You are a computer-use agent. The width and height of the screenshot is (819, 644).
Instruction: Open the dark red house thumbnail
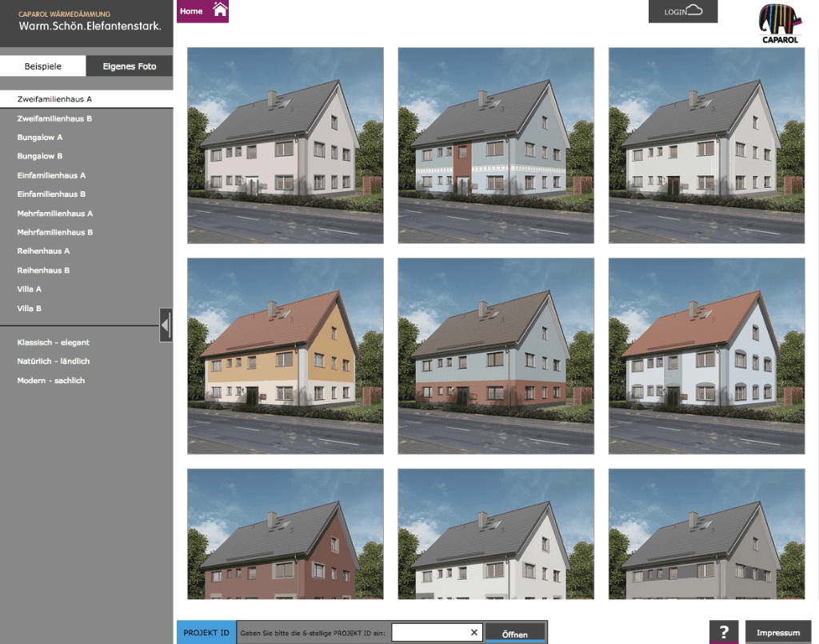pos(286,534)
